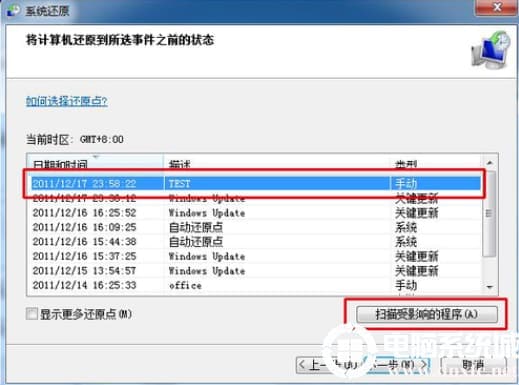519x385 pixels.
Task: Click the System Restore title bar icon
Action: coord(13,10)
